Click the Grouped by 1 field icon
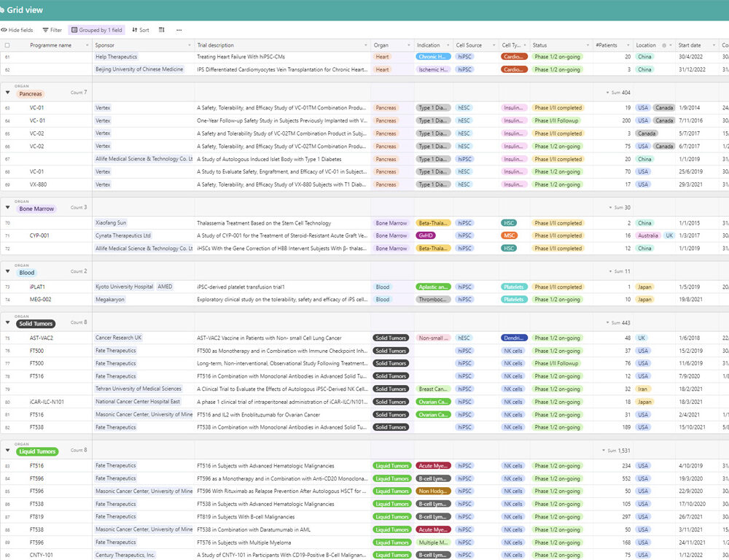This screenshot has height=560, width=729. [x=74, y=30]
